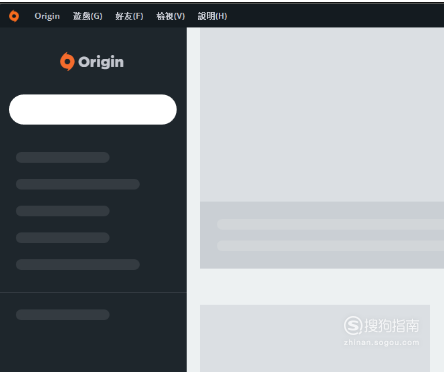Click the Origin icon in the menu bar
The width and height of the screenshot is (444, 372).
click(x=14, y=16)
